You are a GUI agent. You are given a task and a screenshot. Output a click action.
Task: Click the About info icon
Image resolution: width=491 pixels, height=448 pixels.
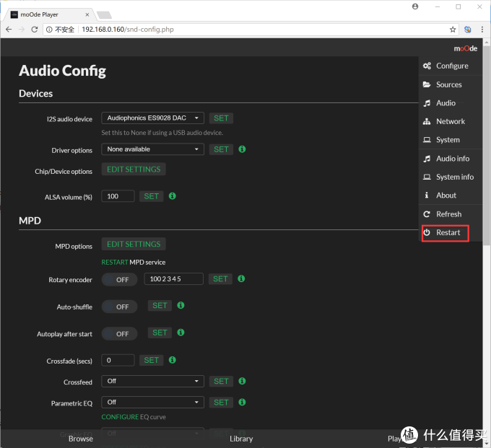coord(427,196)
